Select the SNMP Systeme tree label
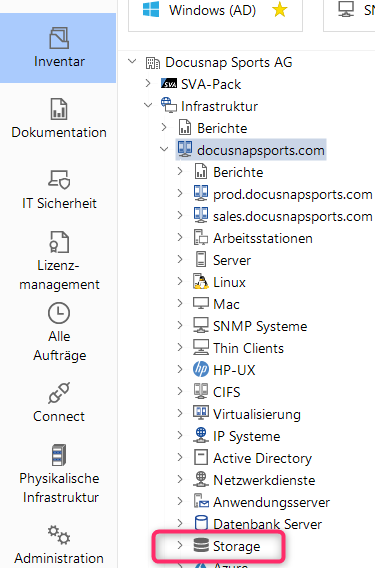The height and width of the screenshot is (568, 375). (260, 326)
